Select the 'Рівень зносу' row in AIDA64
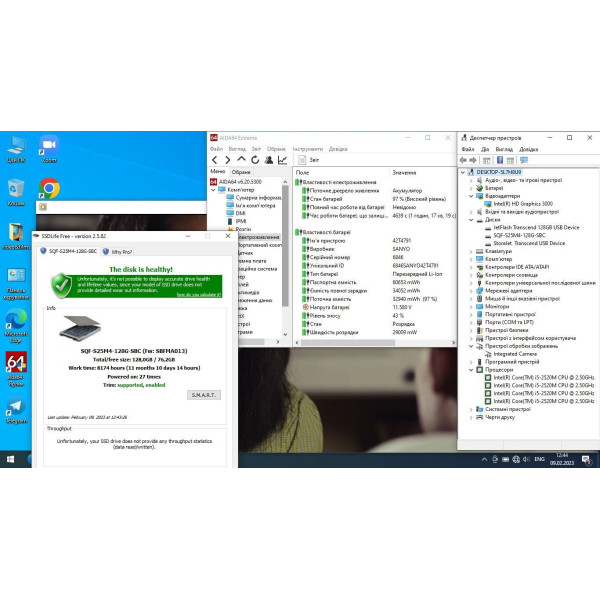600x600 pixels. (375, 316)
